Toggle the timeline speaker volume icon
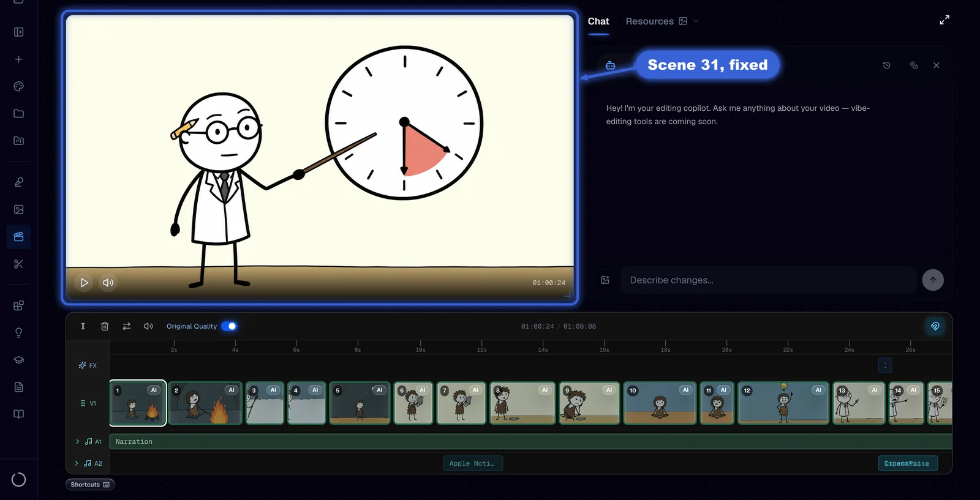Screen dimensions: 980x500 click(148, 326)
